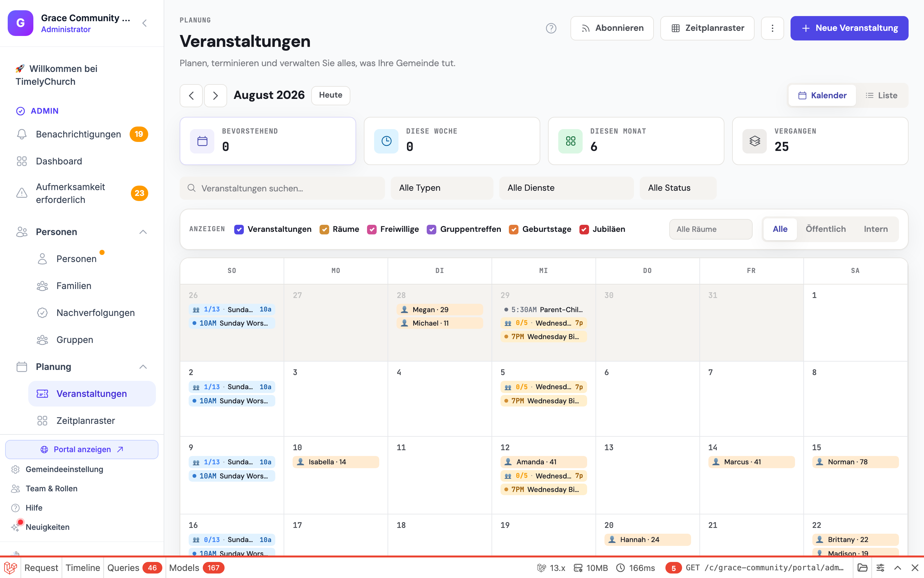Open the debugbar Request tab
Image resolution: width=924 pixels, height=578 pixels.
pos(41,568)
